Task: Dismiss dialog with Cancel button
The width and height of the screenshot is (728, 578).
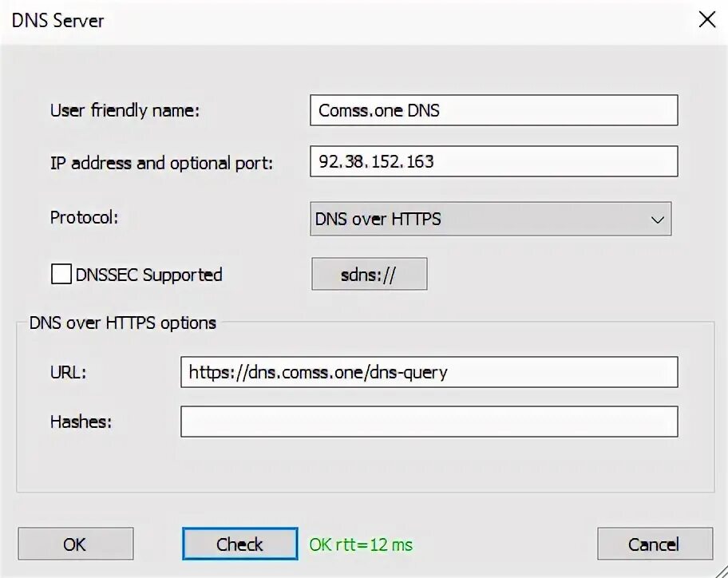Action: (655, 544)
